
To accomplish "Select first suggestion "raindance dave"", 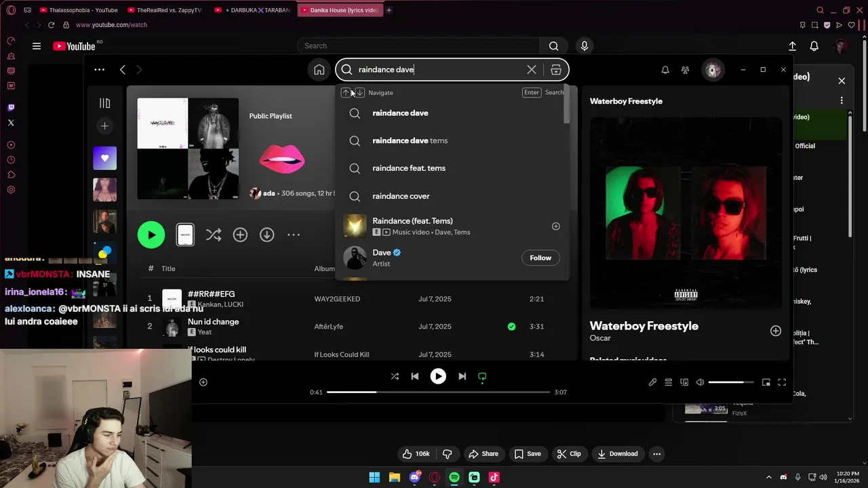I will (452, 113).
